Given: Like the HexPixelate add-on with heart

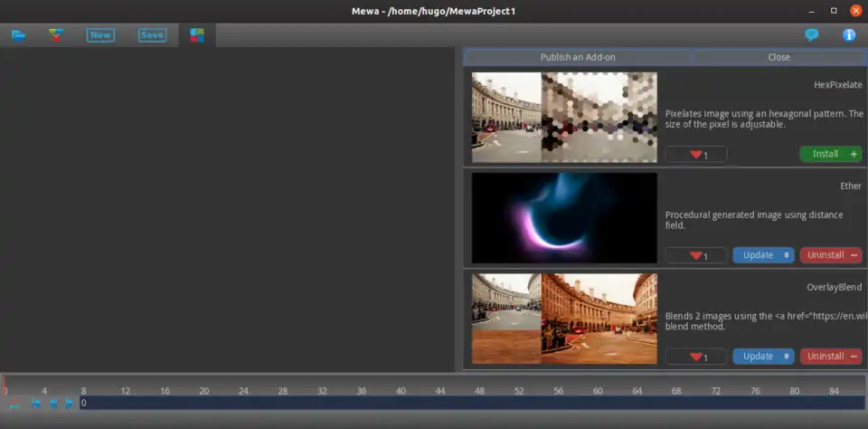Looking at the screenshot, I should pyautogui.click(x=696, y=155).
